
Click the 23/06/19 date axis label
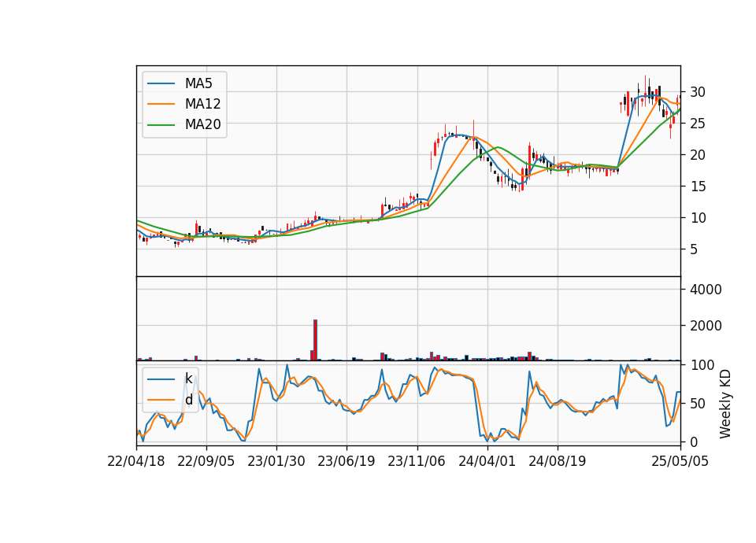[346, 461]
